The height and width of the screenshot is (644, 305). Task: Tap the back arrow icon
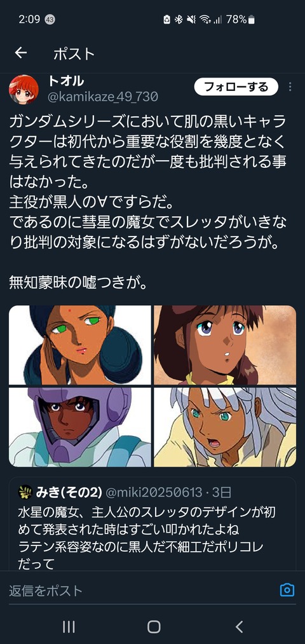(20, 53)
